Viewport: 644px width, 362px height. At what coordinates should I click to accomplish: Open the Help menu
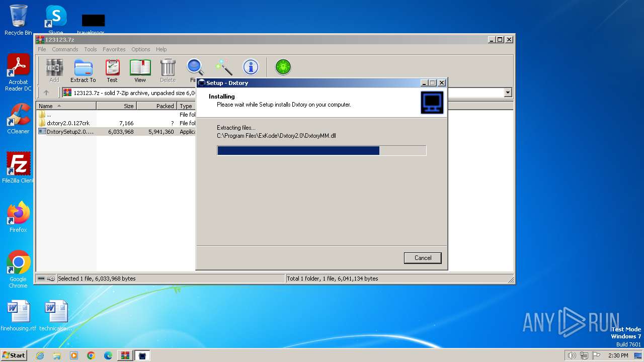coord(161,49)
